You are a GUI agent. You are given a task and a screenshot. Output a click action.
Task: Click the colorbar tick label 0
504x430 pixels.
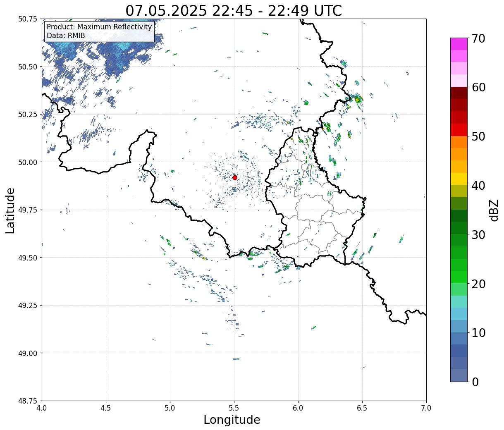[475, 382]
